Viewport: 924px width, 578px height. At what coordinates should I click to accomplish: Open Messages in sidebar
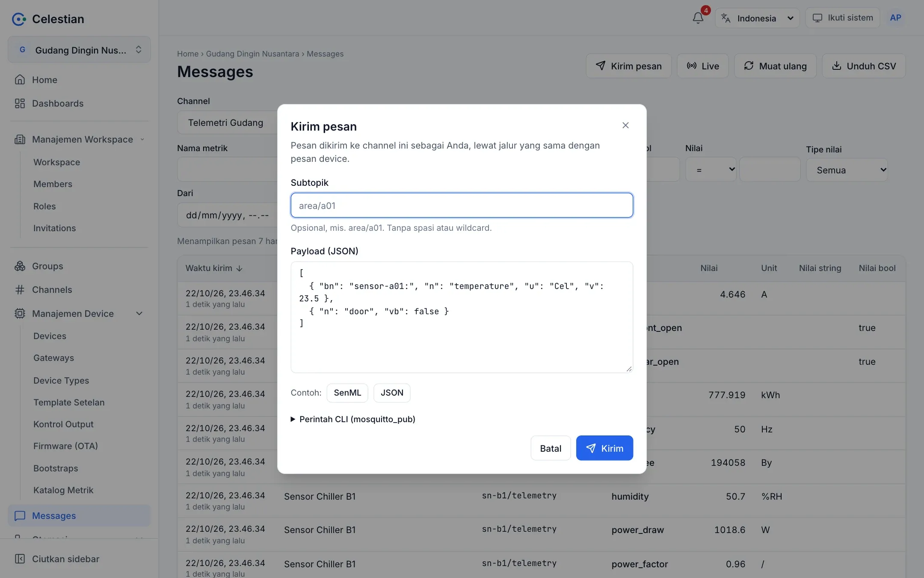click(80, 515)
